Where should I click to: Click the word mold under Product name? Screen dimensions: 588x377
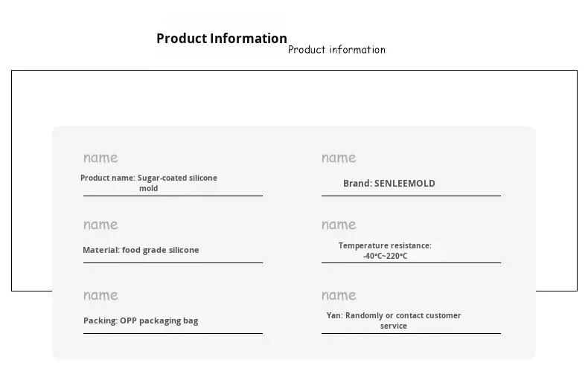pos(149,189)
